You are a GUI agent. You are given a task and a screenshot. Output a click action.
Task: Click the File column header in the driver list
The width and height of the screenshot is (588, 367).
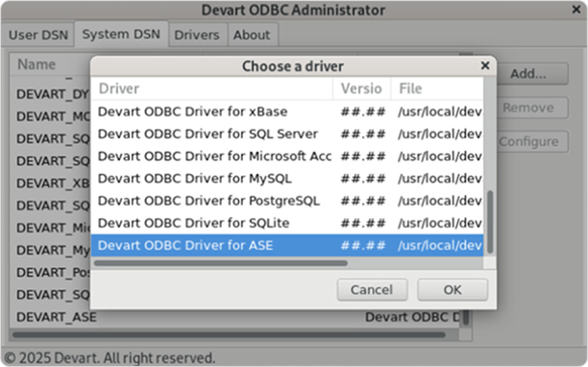(437, 88)
